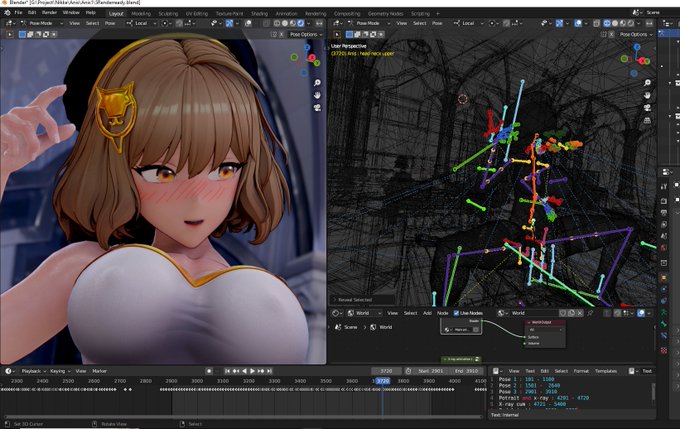This screenshot has height=429, width=680.
Task: Play animation forward in timeline
Action: pyautogui.click(x=252, y=371)
